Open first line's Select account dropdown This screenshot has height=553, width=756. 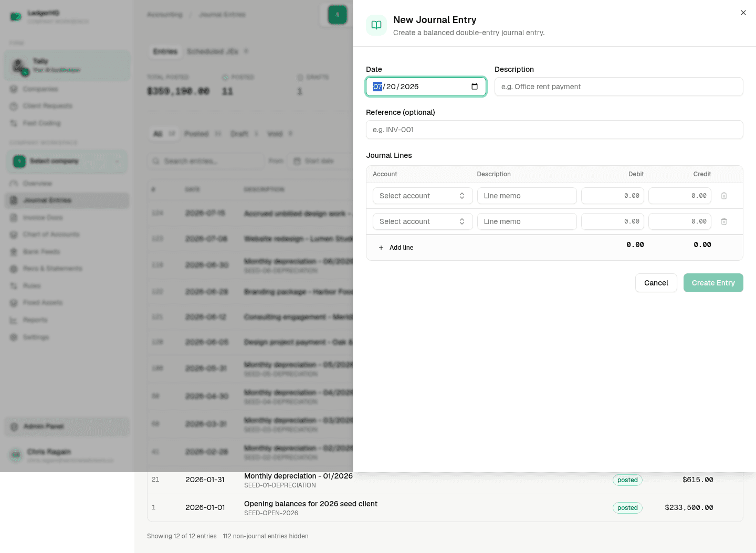point(423,196)
